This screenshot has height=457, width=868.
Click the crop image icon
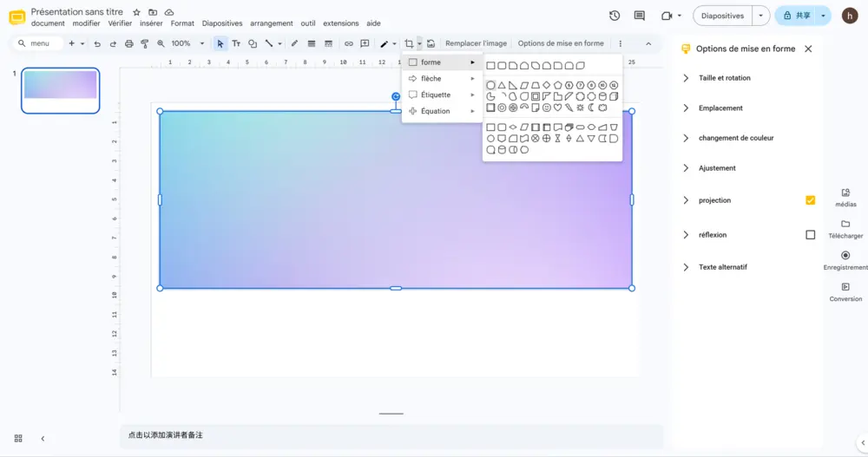409,43
